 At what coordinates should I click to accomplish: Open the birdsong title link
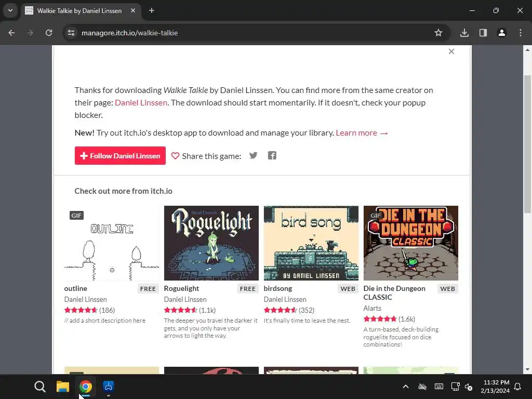[278, 288]
